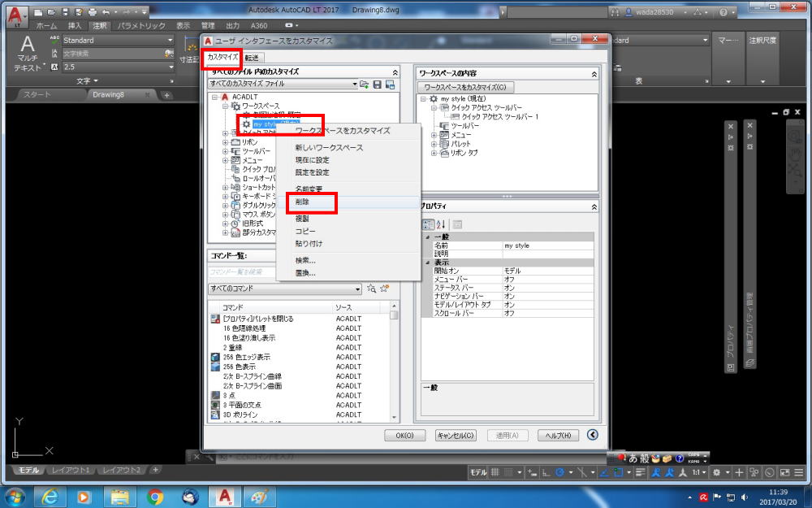Expand the パレット node in workspace contents
The image size is (812, 508).
[x=434, y=144]
